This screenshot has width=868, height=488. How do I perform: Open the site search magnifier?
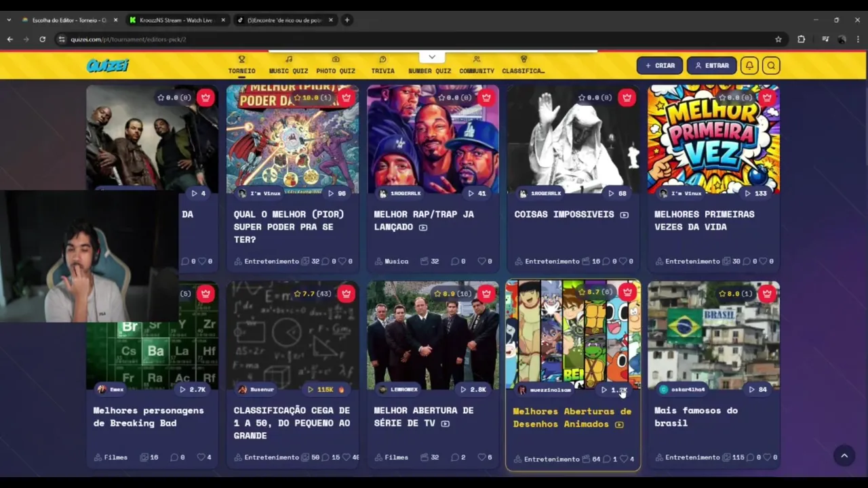771,66
